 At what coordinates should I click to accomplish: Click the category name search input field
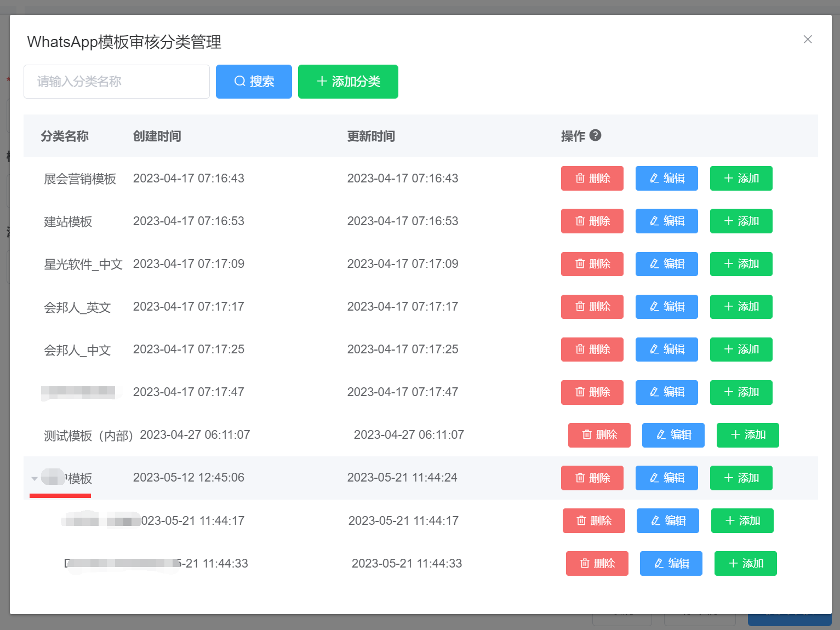pyautogui.click(x=117, y=82)
